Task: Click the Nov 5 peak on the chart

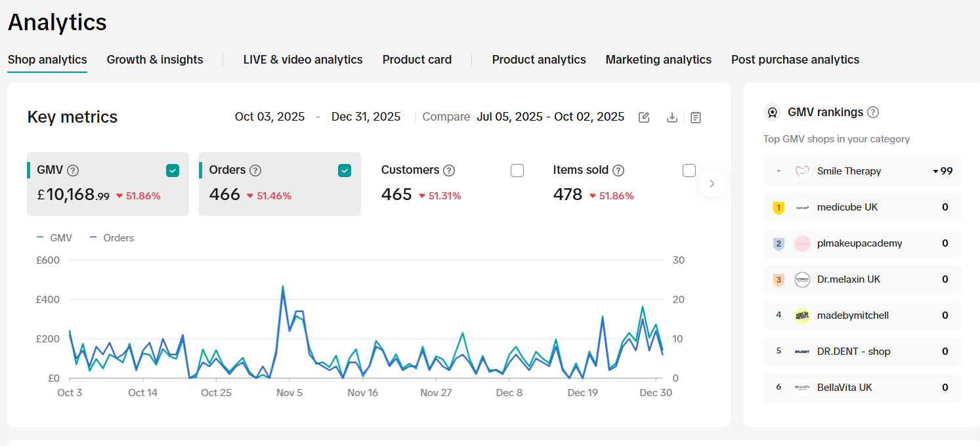Action: pyautogui.click(x=283, y=287)
